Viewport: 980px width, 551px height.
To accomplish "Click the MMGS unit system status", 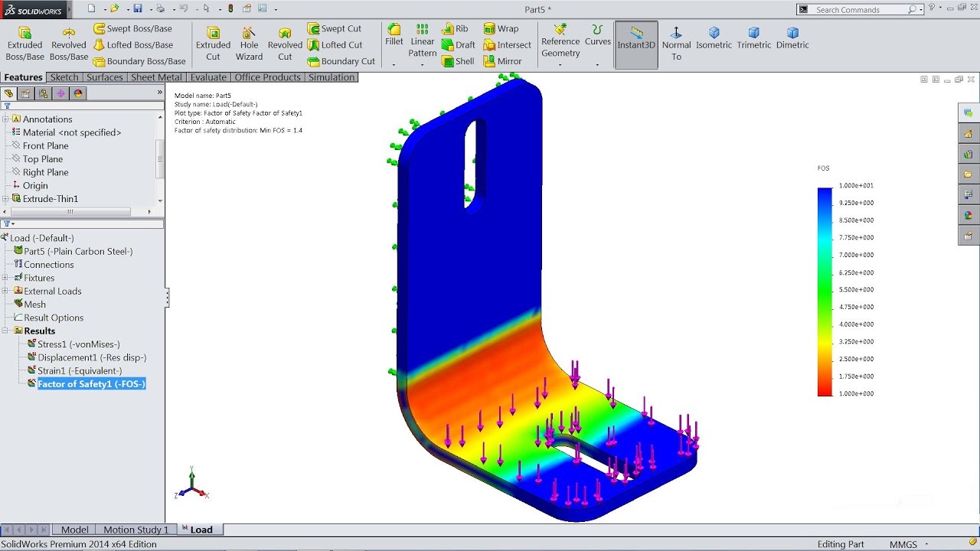I will pyautogui.click(x=903, y=544).
